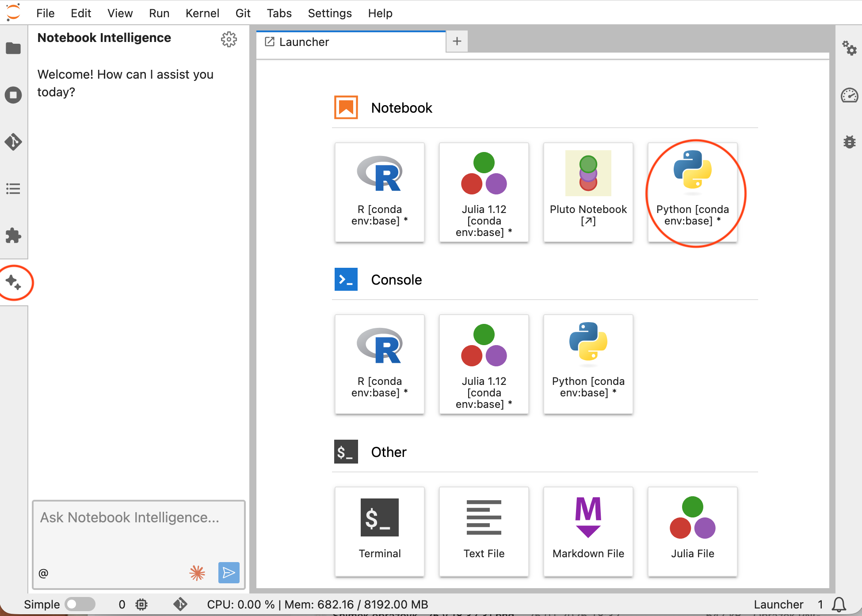Click the @ mention button in chat
Viewport: 862px width, 616px height.
[x=43, y=573]
